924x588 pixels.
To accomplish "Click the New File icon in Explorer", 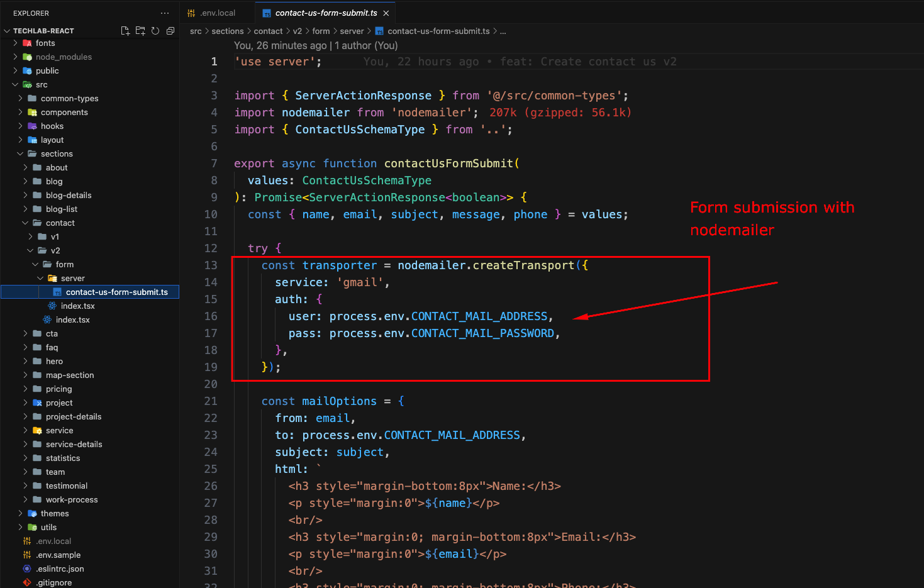I will [x=125, y=31].
